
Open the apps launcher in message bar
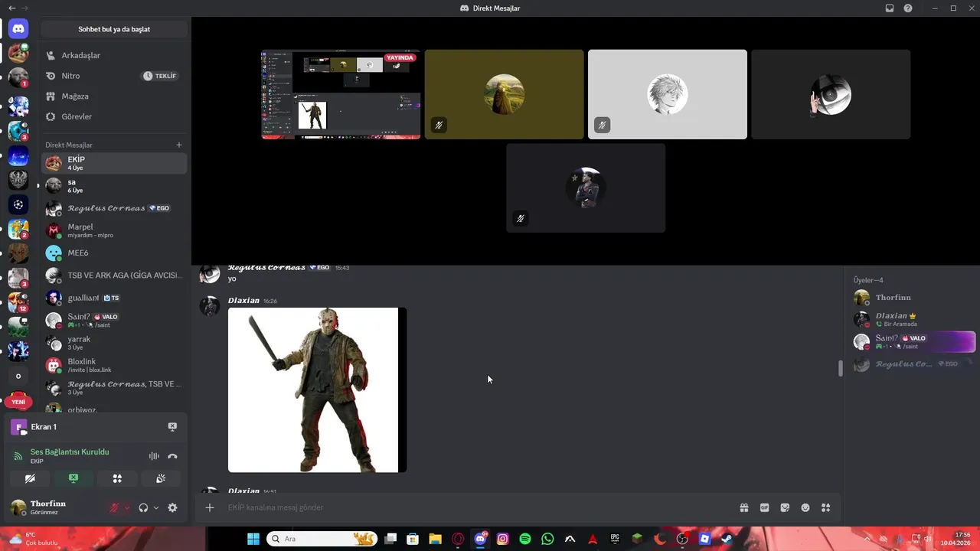click(825, 507)
